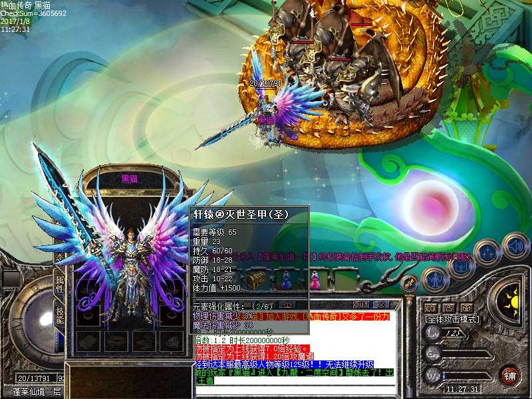Click red chat line about 1.20倍攻魔道
This screenshot has height=399, width=532.
(x=255, y=357)
